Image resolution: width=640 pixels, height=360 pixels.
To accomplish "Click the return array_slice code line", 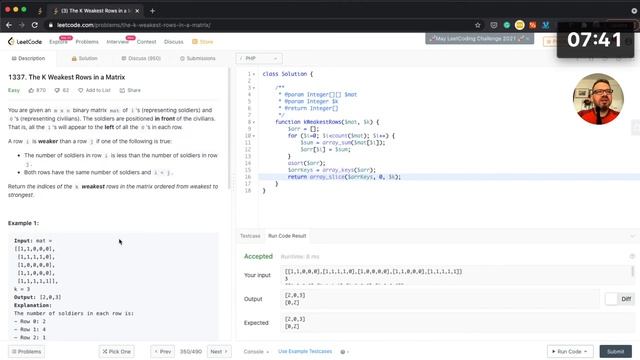I will 344,177.
